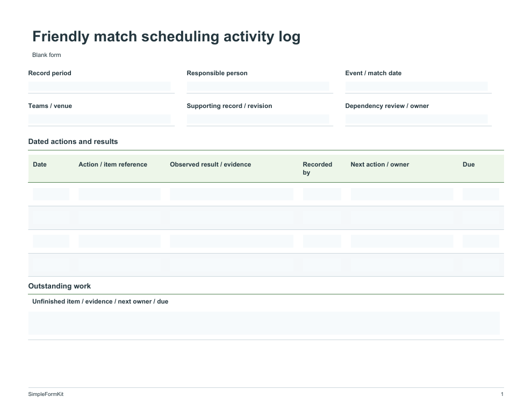
Task: Click the Friendly match scheduling activity log title
Action: click(x=166, y=37)
